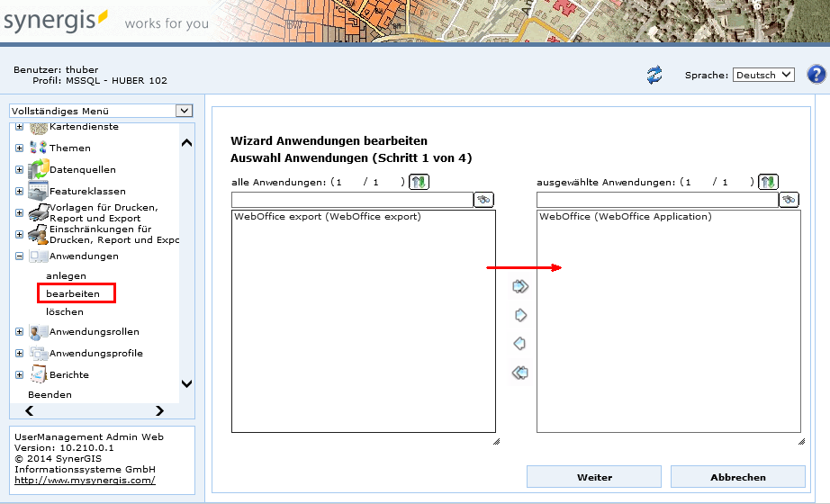Click binoculars search icon for alle Anwendungen
The image size is (830, 504).
483,200
